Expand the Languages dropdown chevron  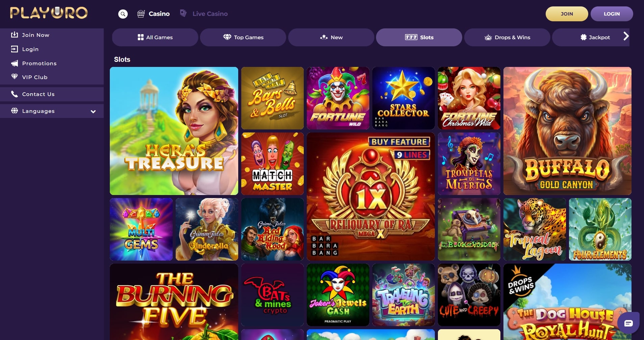(x=93, y=112)
